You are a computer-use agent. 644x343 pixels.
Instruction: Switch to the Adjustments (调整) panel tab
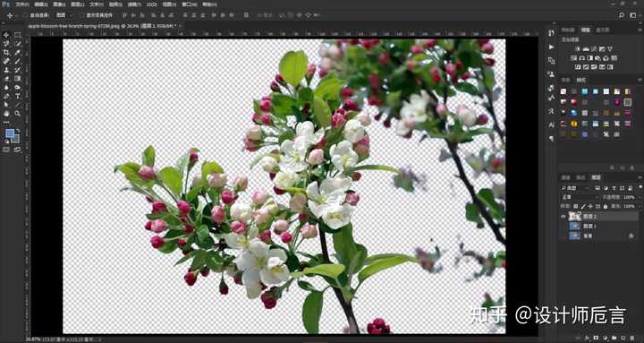[x=585, y=30]
